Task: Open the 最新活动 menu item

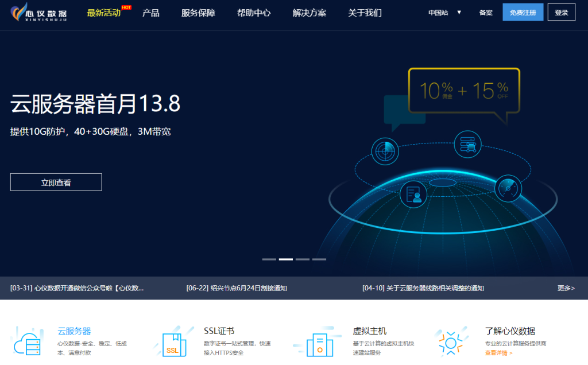Action: (x=104, y=13)
